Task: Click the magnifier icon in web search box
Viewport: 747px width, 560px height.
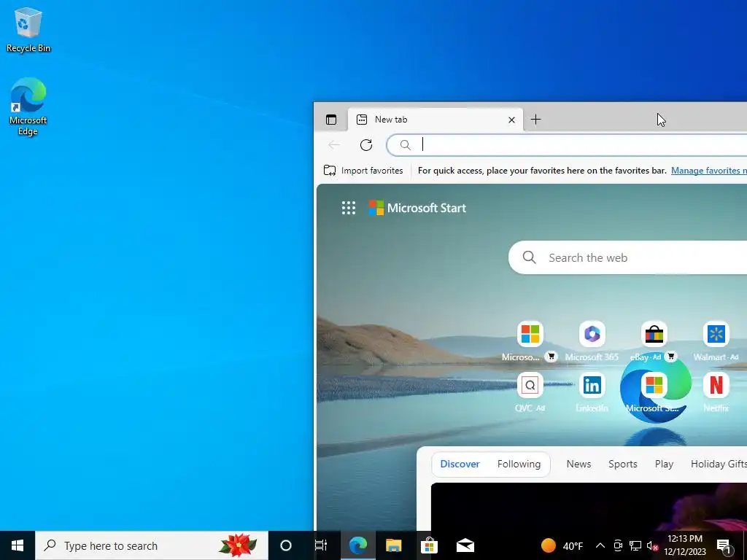Action: (x=530, y=257)
